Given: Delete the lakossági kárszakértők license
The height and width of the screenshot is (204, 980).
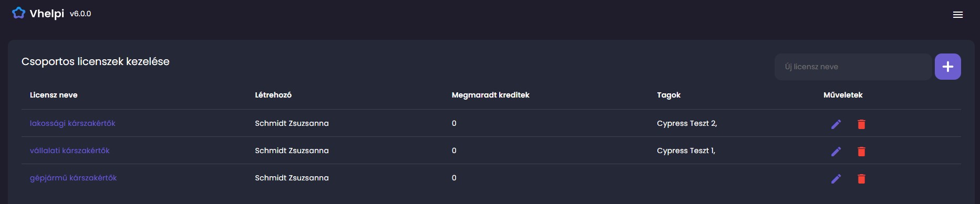Looking at the screenshot, I should pyautogui.click(x=861, y=124).
